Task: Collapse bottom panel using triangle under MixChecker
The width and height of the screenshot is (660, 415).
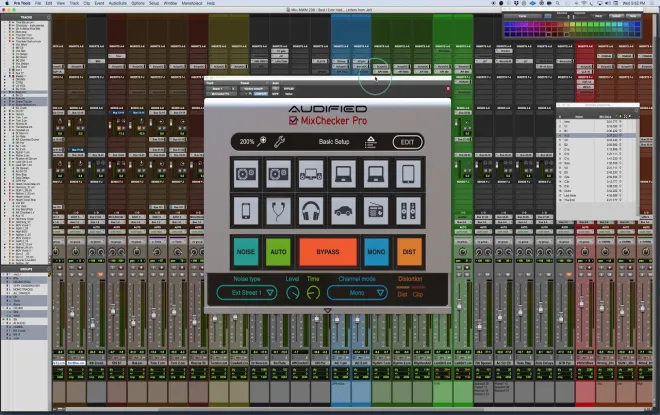Action: (x=327, y=311)
